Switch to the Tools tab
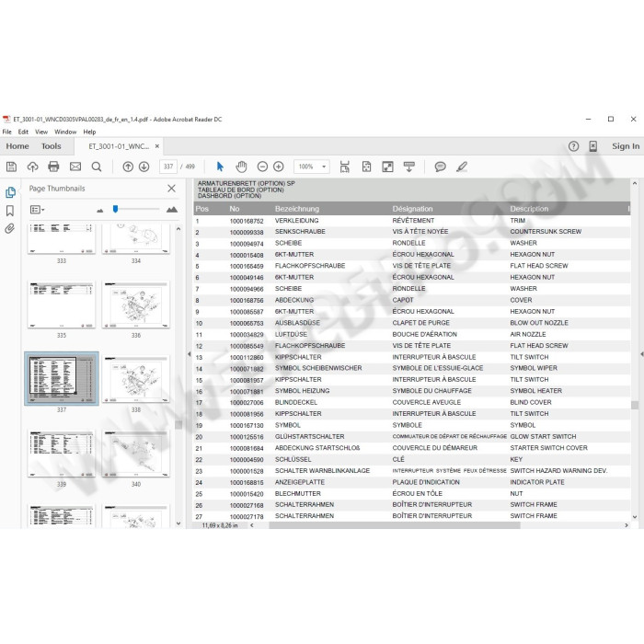 click(x=52, y=146)
